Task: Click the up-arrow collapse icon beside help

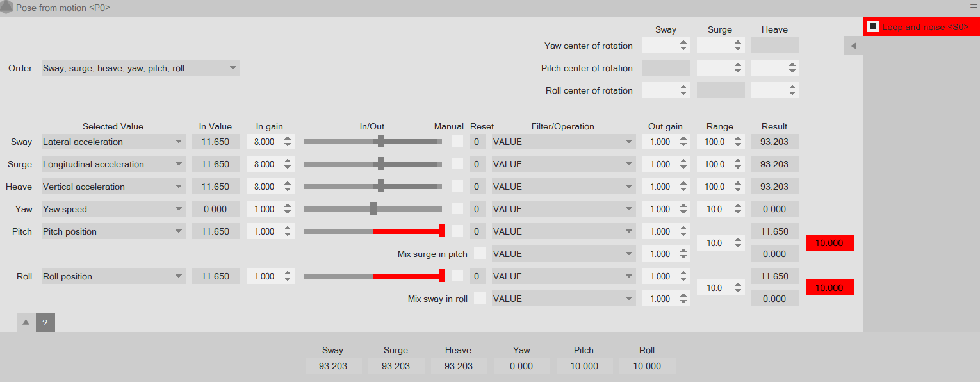Action: pos(26,322)
